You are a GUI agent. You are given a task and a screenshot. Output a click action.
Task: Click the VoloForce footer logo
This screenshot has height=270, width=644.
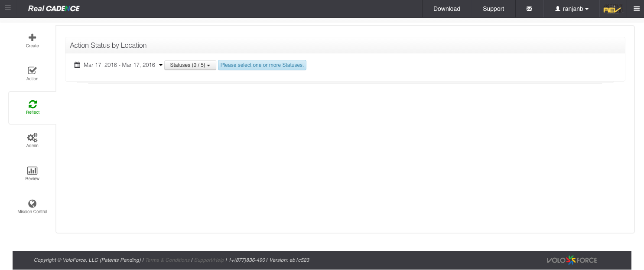coord(572,260)
